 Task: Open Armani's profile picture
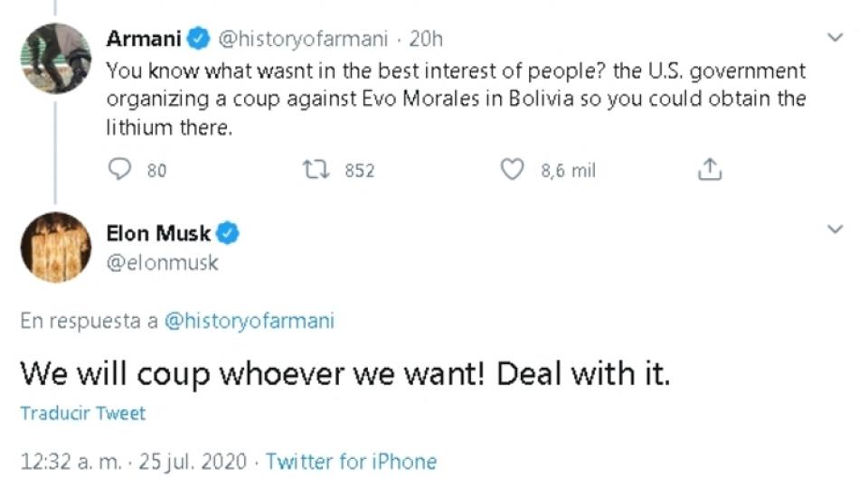[56, 57]
